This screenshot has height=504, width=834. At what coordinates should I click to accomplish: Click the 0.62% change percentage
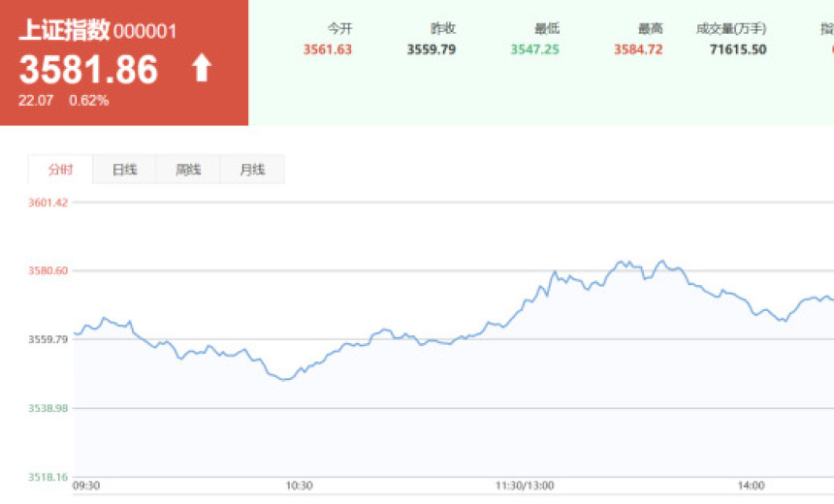(89, 101)
